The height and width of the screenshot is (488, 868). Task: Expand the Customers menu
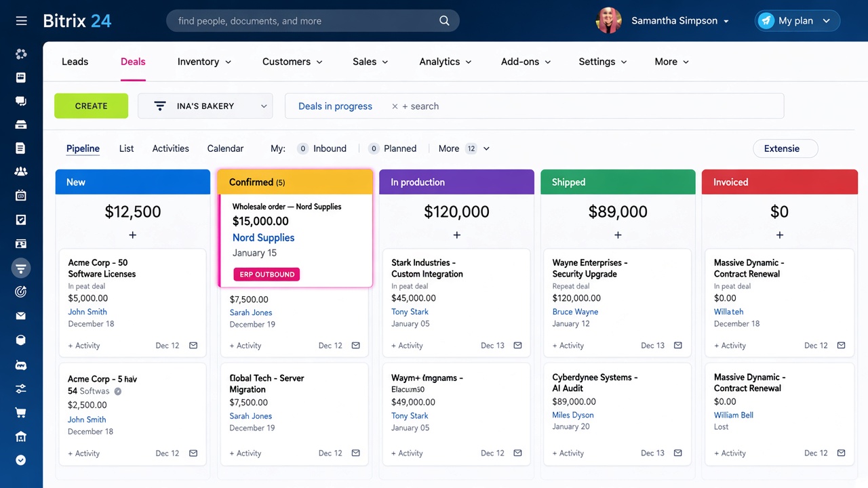coord(292,62)
